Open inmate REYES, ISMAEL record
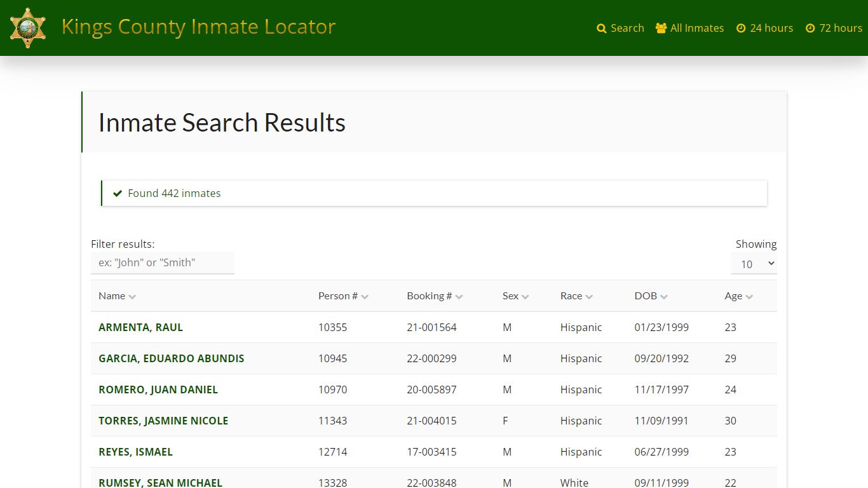The width and height of the screenshot is (868, 488). pyautogui.click(x=135, y=452)
